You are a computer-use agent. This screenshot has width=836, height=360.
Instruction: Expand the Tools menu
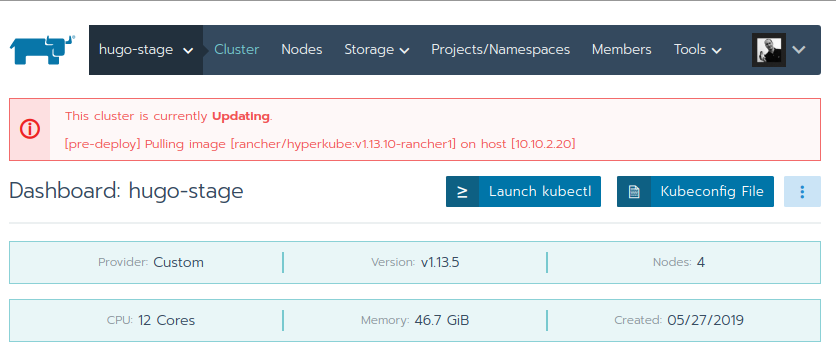coord(697,50)
